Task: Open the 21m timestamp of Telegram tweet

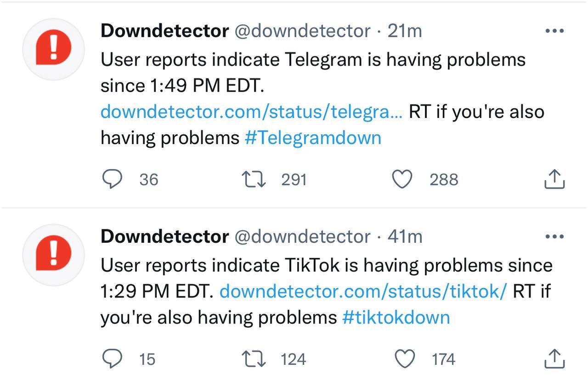Action: click(405, 31)
